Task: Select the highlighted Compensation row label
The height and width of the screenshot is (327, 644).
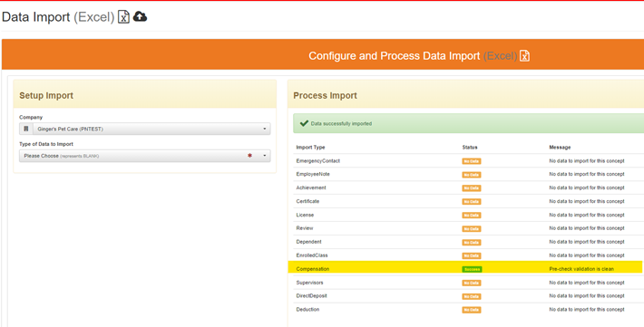Action: coord(313,269)
